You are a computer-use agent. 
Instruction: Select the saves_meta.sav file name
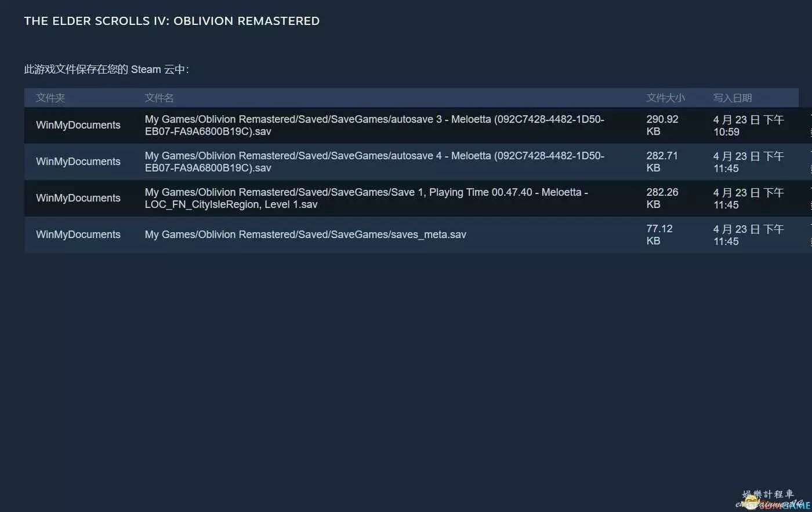coord(305,235)
